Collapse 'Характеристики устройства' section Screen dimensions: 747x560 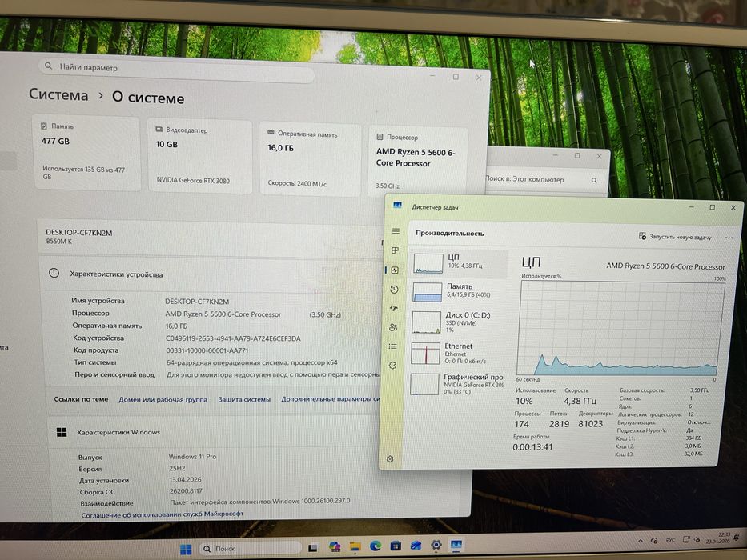pyautogui.click(x=212, y=274)
